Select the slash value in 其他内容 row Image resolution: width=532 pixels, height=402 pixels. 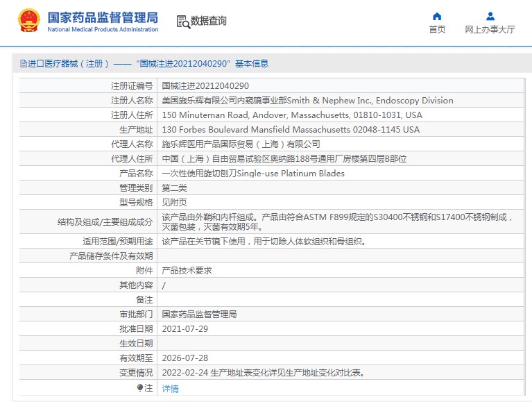pyautogui.click(x=164, y=285)
